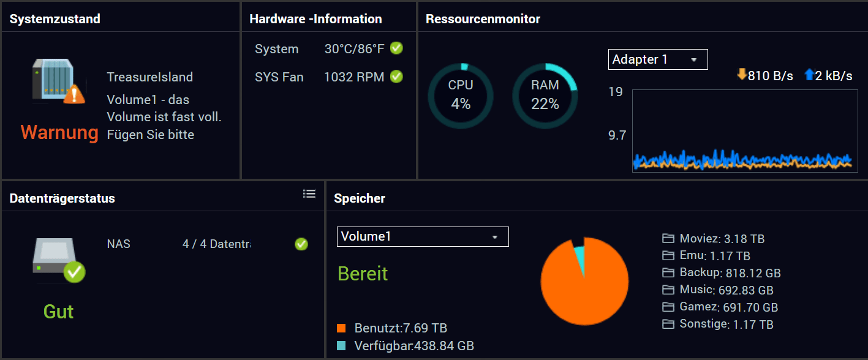Open the Volume1 dropdown
Viewport: 868px width, 360px height.
[423, 236]
